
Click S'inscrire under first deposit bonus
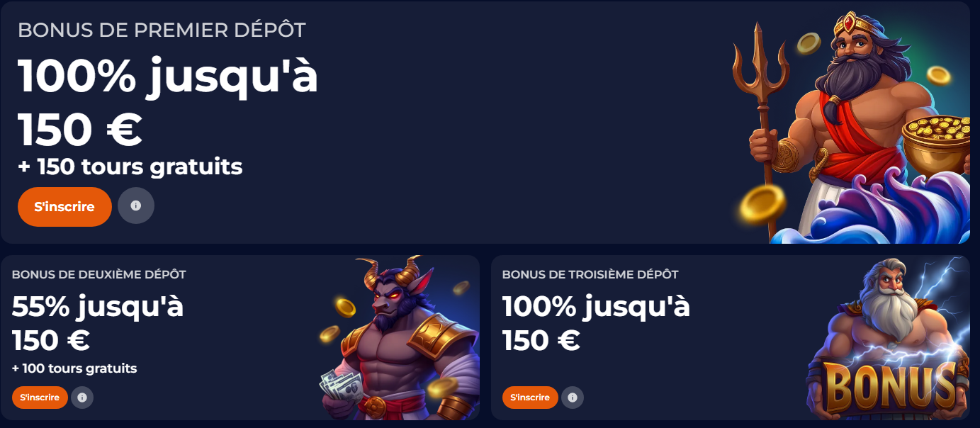[x=64, y=206]
